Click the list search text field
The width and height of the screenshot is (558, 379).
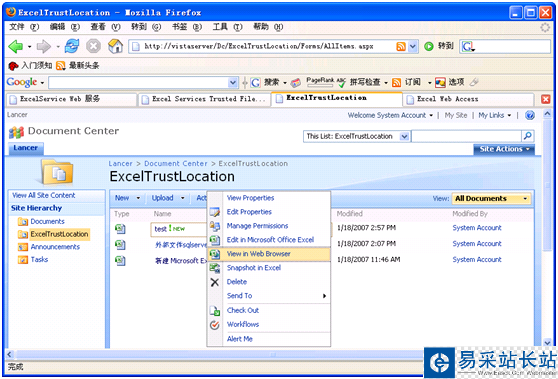pyautogui.click(x=466, y=136)
